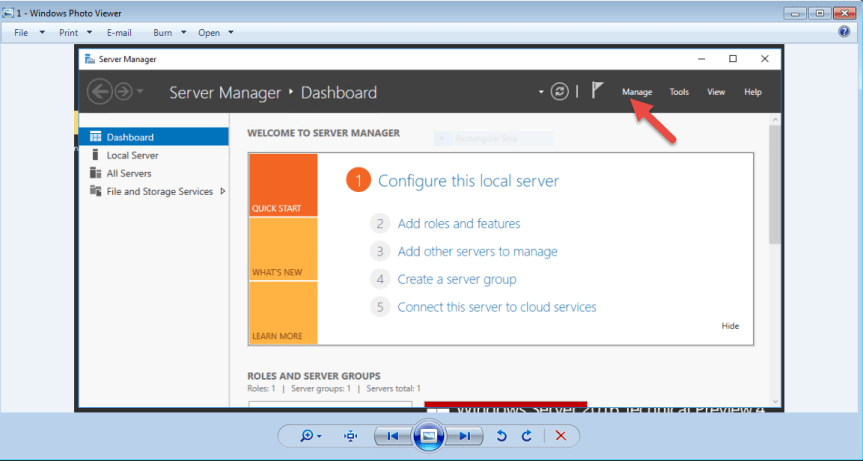The height and width of the screenshot is (461, 863).
Task: Click the notifications flag icon
Action: pyautogui.click(x=597, y=91)
